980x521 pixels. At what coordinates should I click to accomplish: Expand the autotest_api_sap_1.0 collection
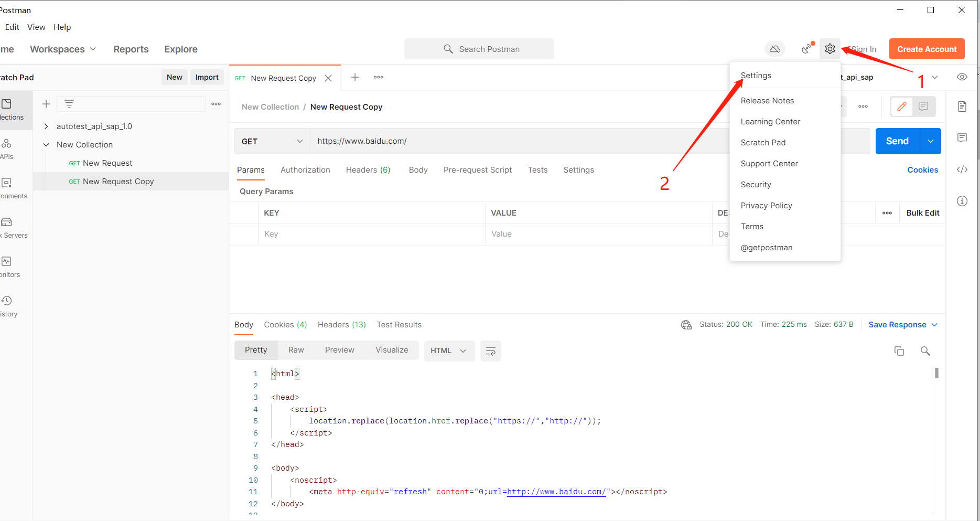coord(46,126)
